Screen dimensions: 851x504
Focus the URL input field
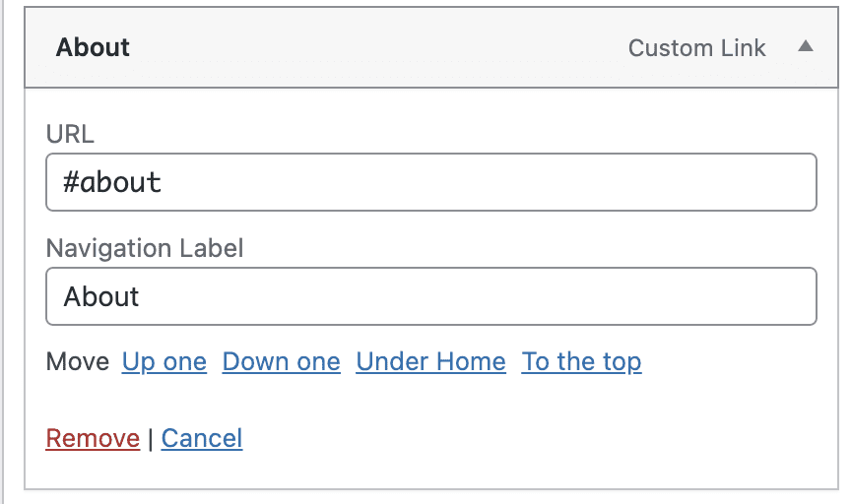[431, 182]
